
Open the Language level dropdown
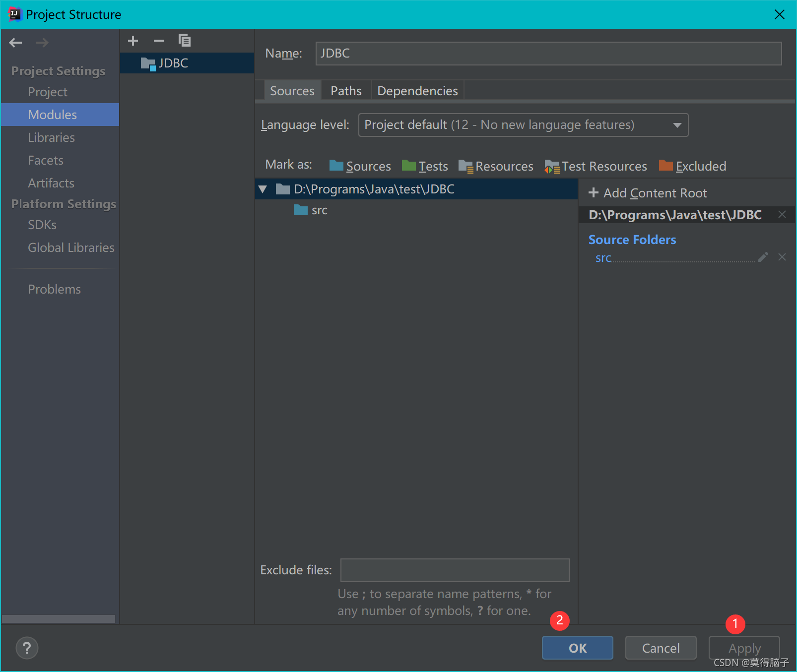(523, 125)
